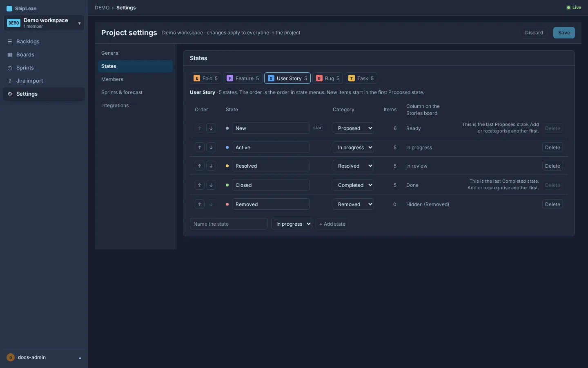Open category dropdown for Removed state
588x368 pixels.
(x=353, y=204)
